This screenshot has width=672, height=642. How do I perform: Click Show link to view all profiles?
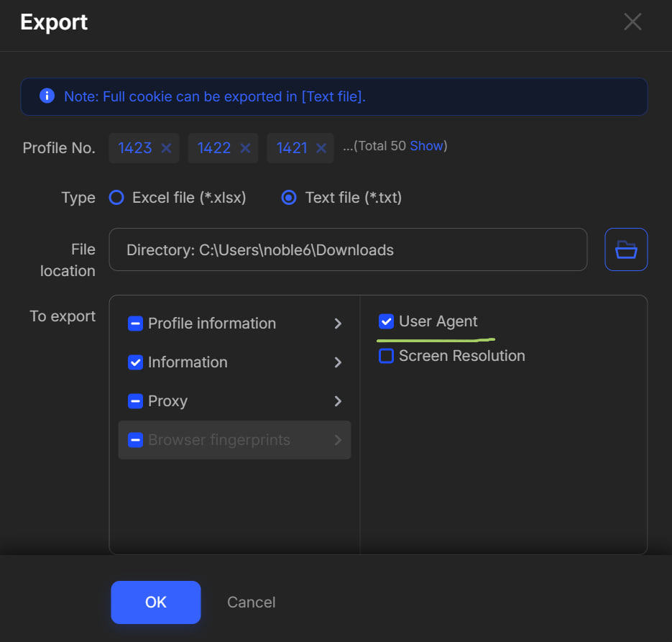point(426,146)
